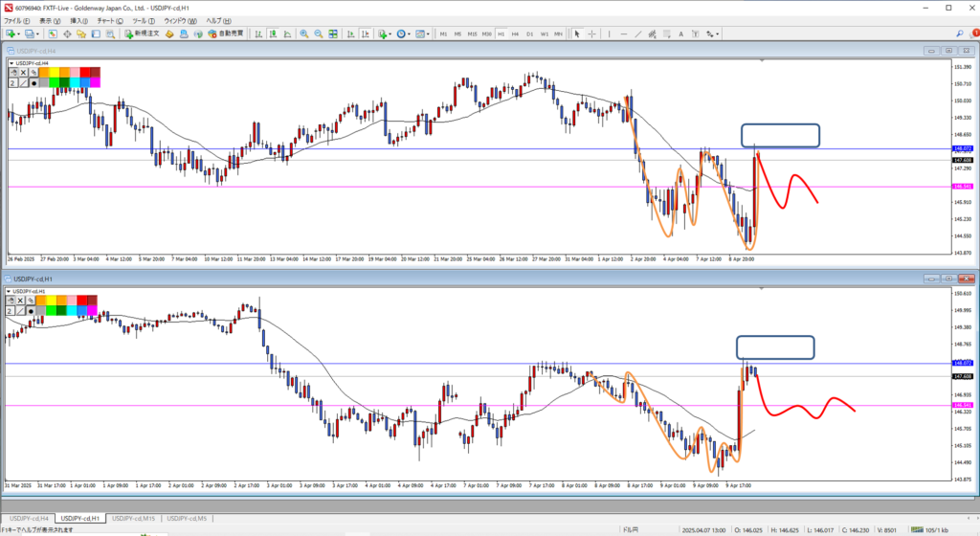Click the line style tool in H4 palette
This screenshot has width=980, height=536.
[23, 82]
